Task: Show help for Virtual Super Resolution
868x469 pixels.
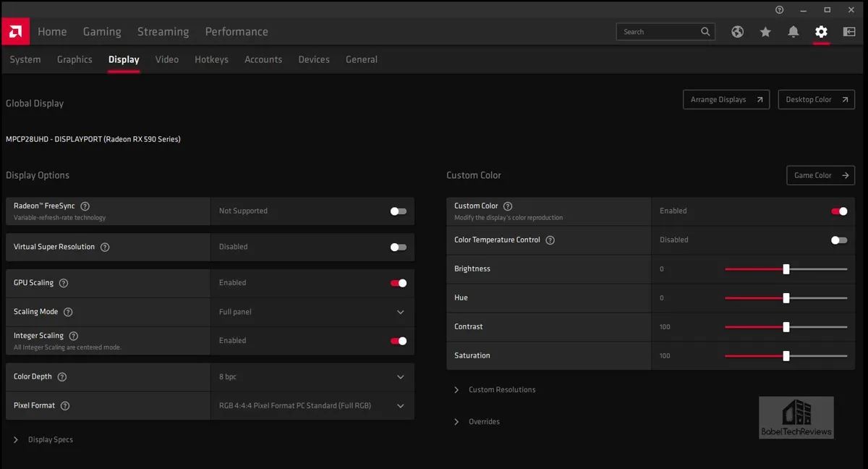Action: pyautogui.click(x=105, y=247)
